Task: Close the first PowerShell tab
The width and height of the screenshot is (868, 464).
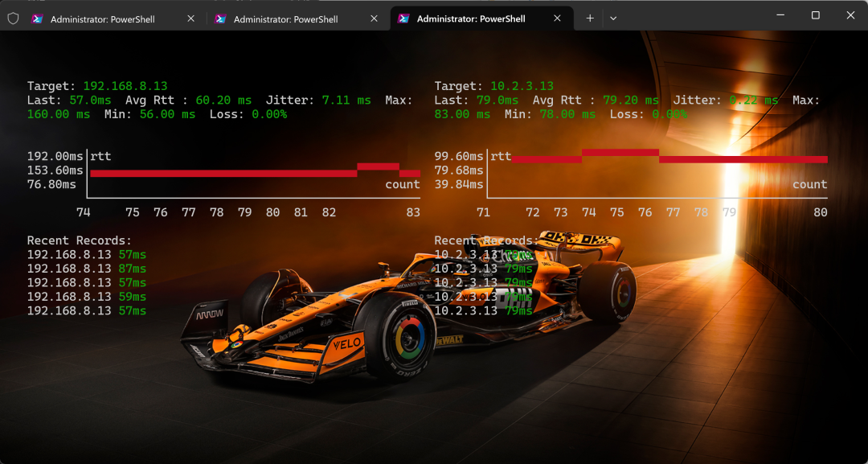Action: pyautogui.click(x=190, y=18)
